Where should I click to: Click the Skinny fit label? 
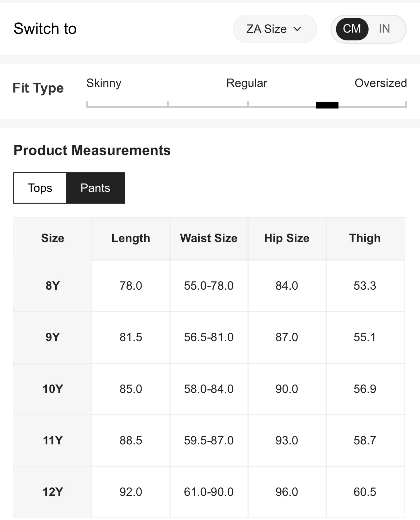(x=104, y=83)
